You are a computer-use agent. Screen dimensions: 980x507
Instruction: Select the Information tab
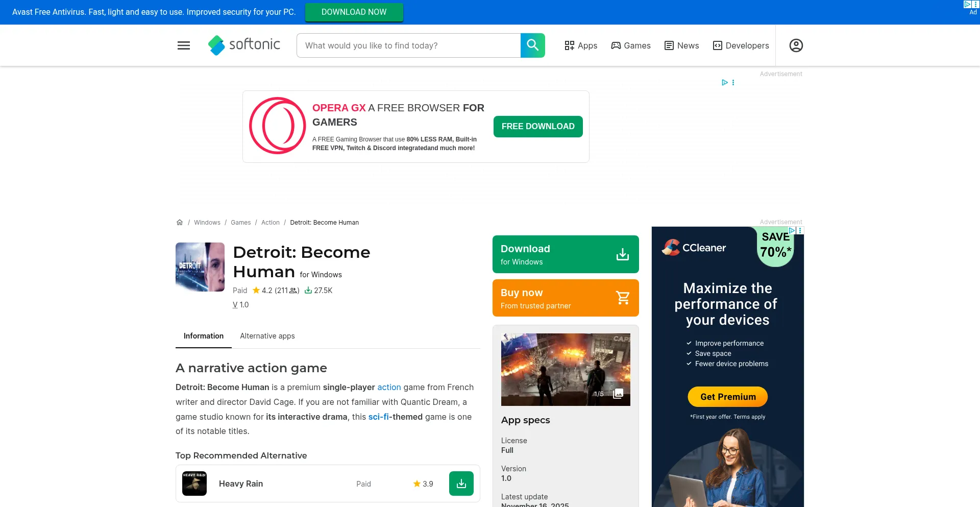[x=204, y=336]
